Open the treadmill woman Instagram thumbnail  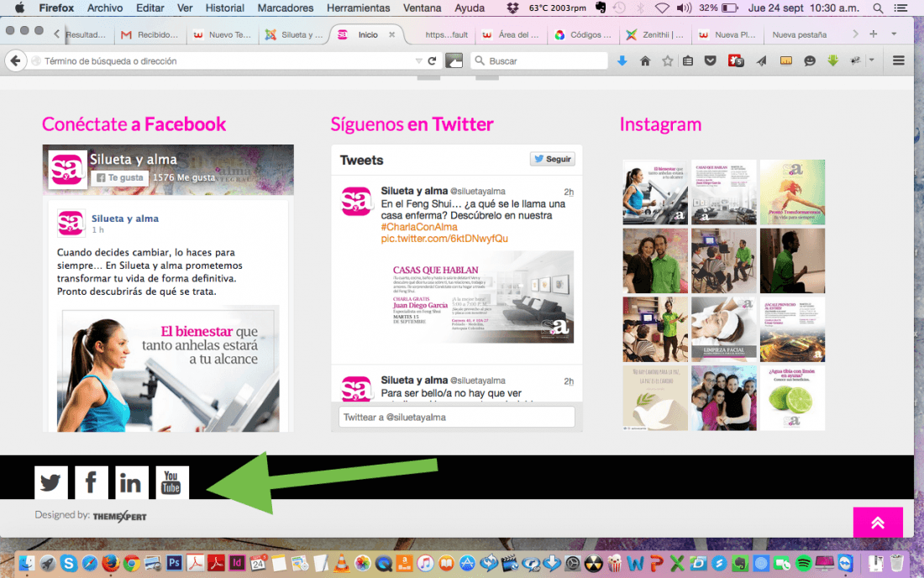[x=655, y=192]
